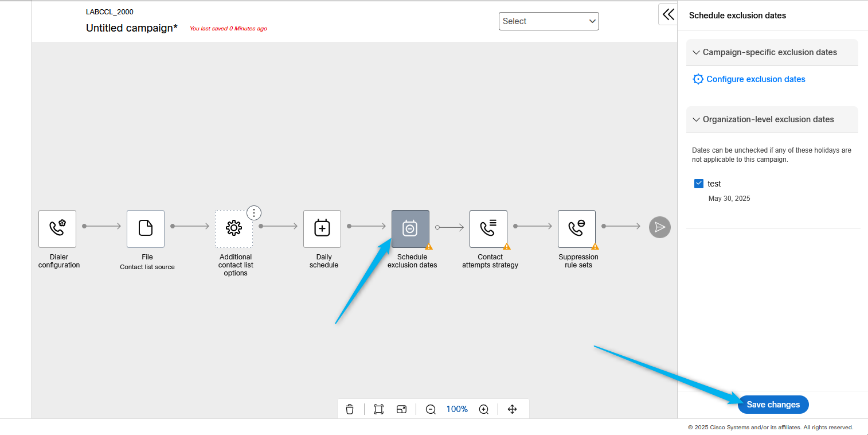The width and height of the screenshot is (868, 435).
Task: Select the Schedule exclusion dates node
Action: click(410, 228)
